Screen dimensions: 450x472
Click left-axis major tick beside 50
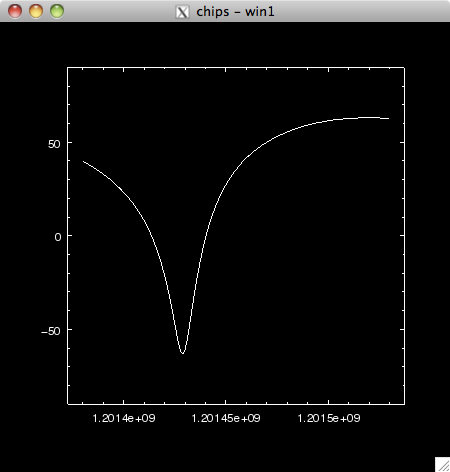70,142
